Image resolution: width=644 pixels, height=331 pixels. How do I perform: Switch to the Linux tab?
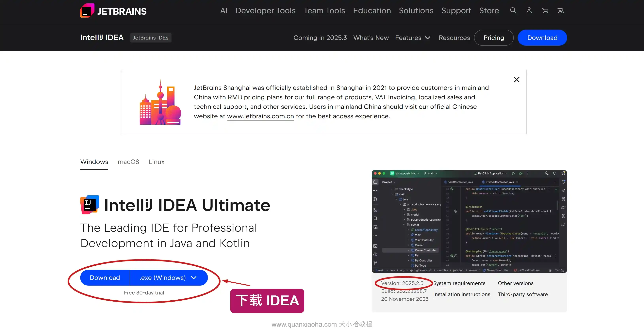(157, 162)
